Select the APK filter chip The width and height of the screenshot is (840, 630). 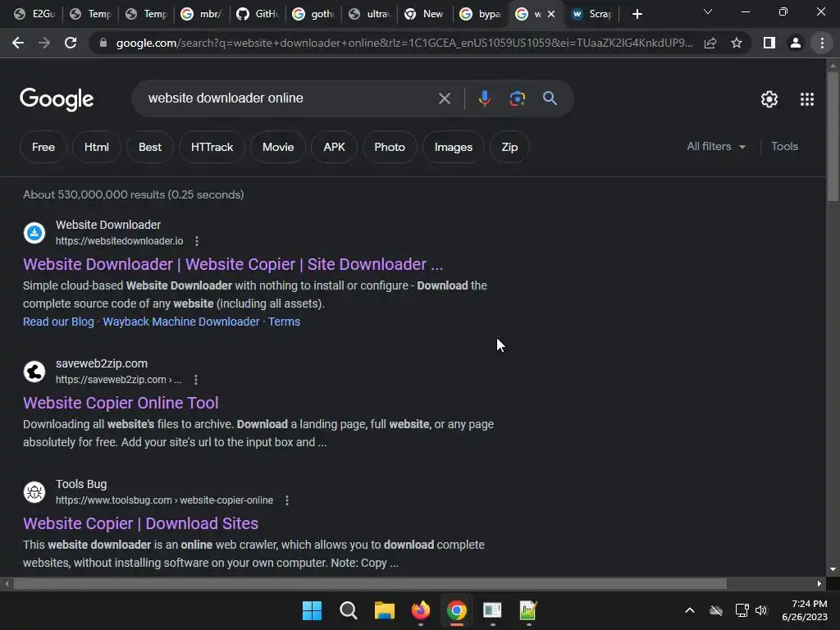coord(335,148)
